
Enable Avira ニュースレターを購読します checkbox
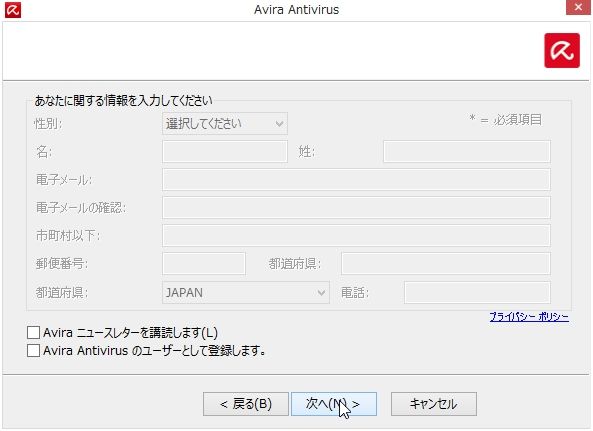(x=33, y=333)
